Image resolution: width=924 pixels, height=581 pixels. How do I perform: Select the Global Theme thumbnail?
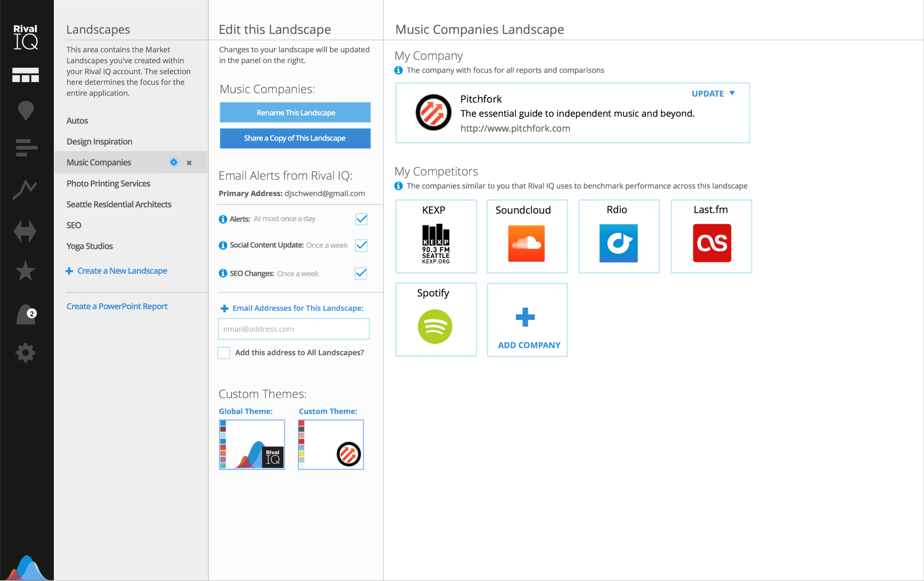[x=252, y=445]
